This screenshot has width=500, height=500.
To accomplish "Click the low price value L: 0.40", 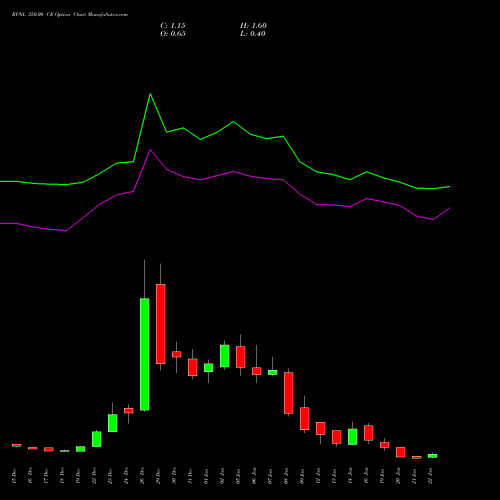I will (253, 34).
